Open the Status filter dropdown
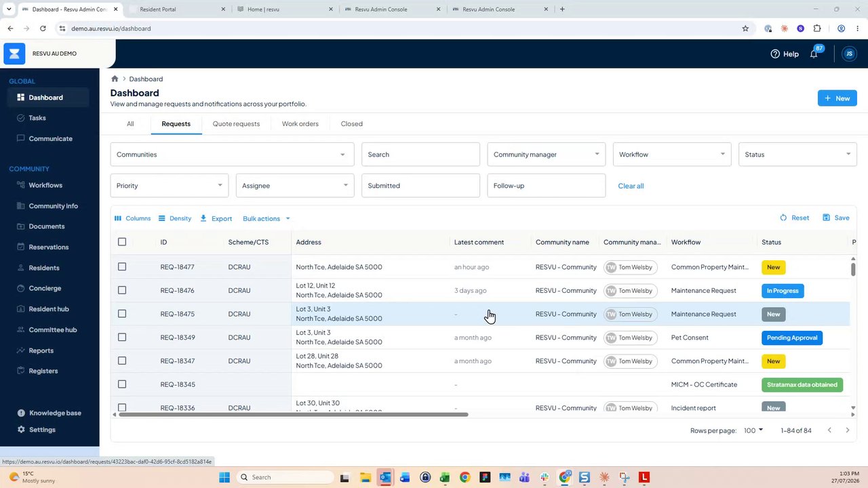The height and width of the screenshot is (488, 868). click(x=797, y=155)
